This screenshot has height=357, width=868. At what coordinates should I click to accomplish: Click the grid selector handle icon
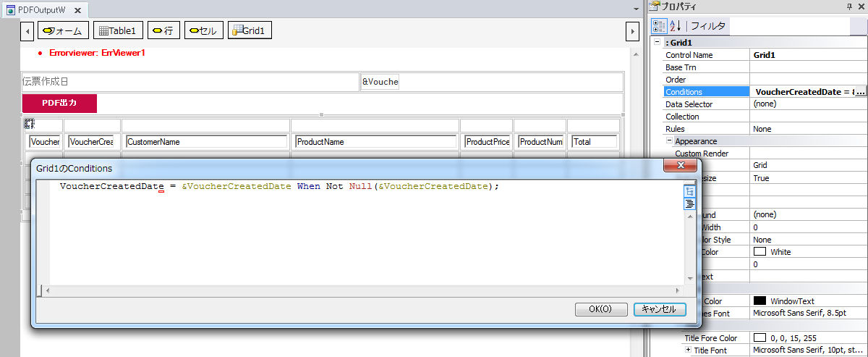(x=29, y=123)
